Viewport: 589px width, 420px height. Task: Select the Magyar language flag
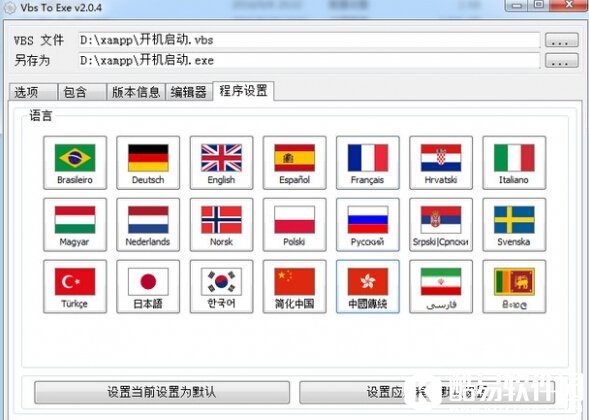75,225
